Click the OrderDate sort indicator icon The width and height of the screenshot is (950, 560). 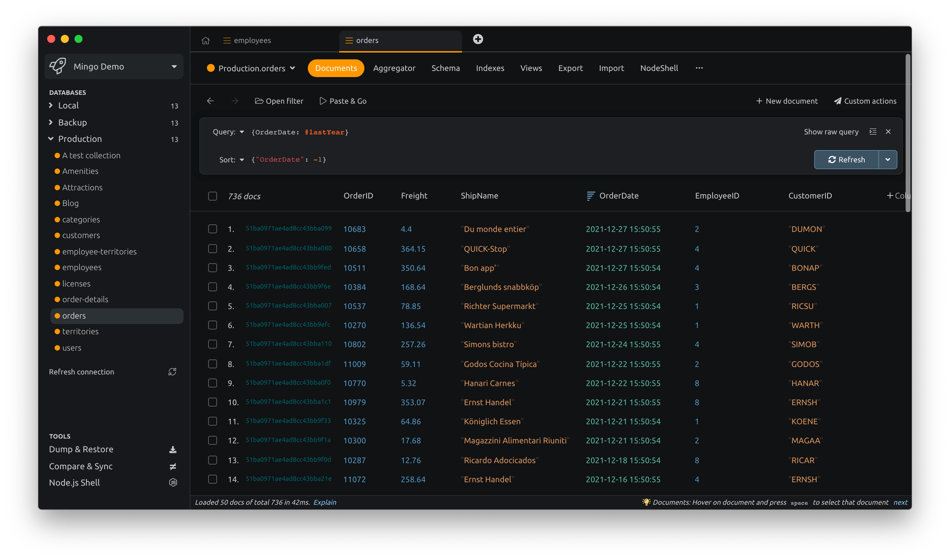591,196
